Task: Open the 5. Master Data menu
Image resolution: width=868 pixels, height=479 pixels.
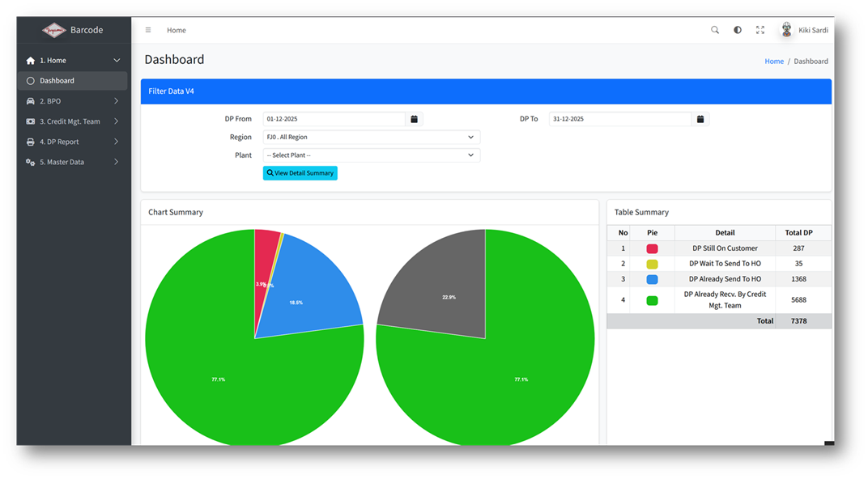Action: pyautogui.click(x=73, y=162)
